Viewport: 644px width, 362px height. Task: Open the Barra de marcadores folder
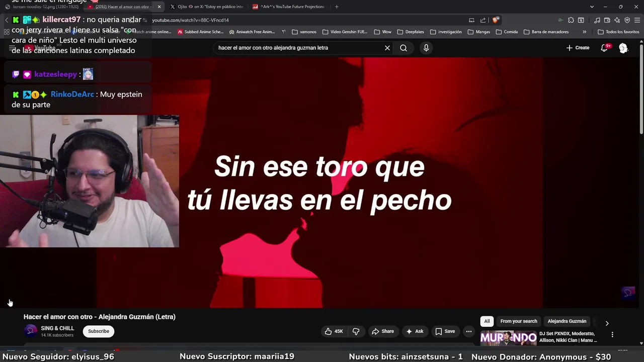(546, 32)
